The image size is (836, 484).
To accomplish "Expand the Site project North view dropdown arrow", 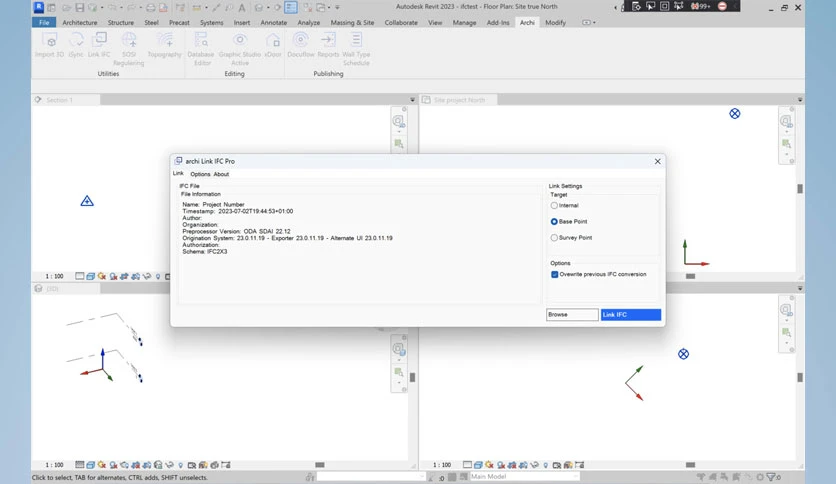I will (800, 100).
